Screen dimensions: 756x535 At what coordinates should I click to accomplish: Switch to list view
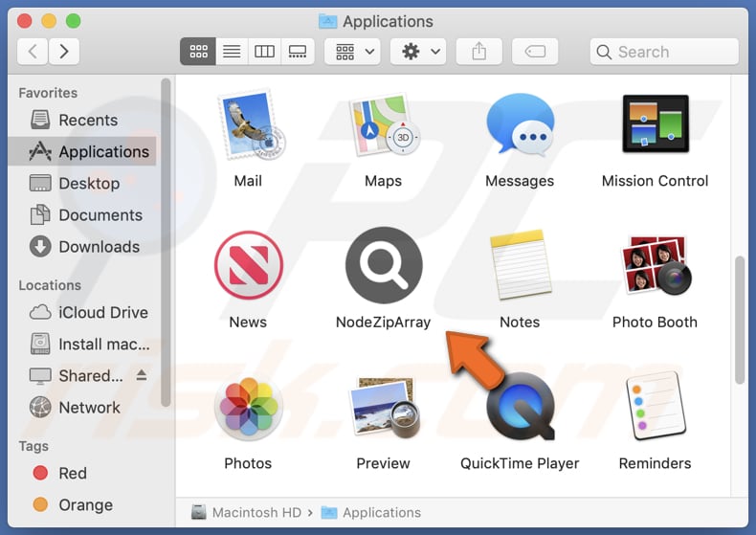tap(232, 51)
